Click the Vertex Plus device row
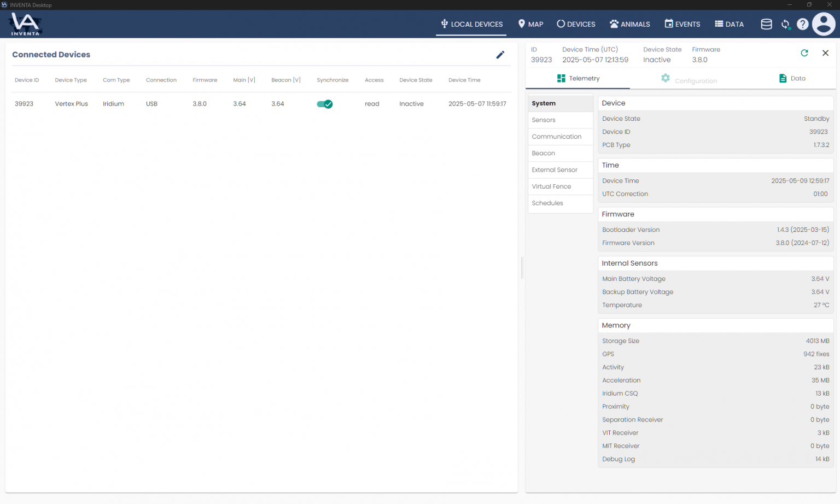The height and width of the screenshot is (504, 840). click(71, 104)
